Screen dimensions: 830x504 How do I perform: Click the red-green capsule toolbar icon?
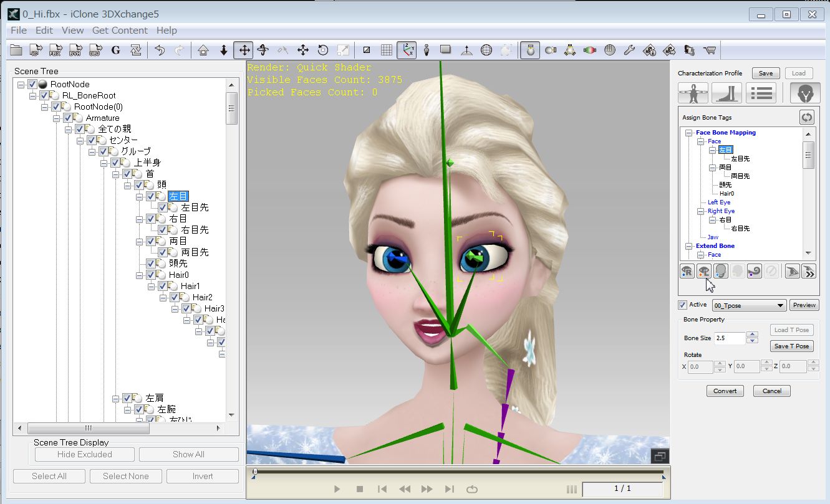pos(590,50)
